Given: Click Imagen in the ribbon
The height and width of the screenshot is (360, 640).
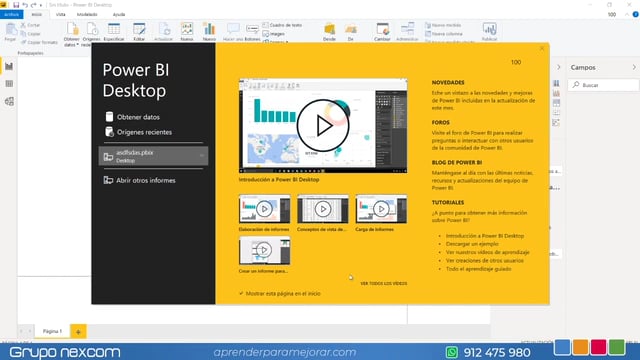Looking at the screenshot, I should tap(274, 34).
